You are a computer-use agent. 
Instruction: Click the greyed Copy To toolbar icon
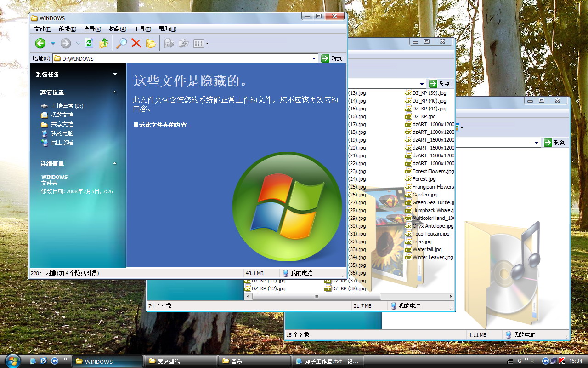(x=183, y=43)
